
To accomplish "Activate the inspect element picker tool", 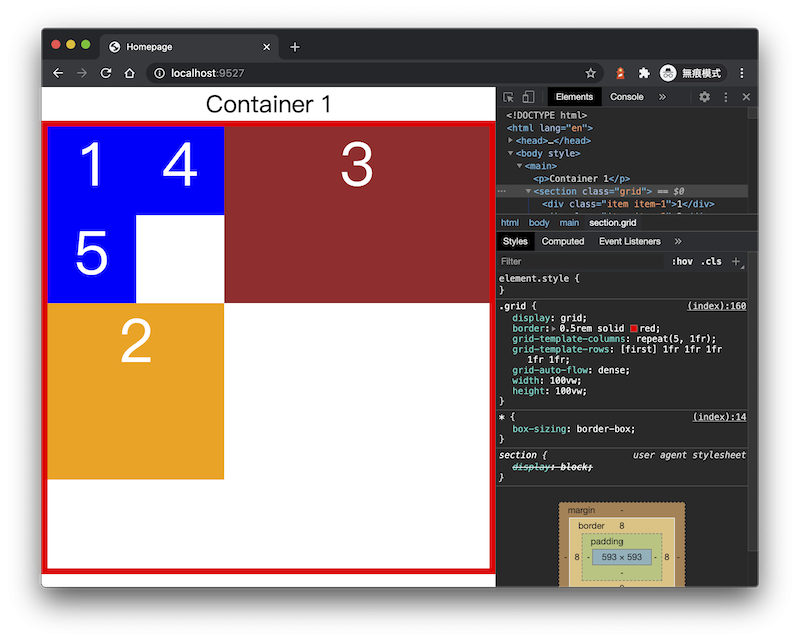I will (508, 97).
